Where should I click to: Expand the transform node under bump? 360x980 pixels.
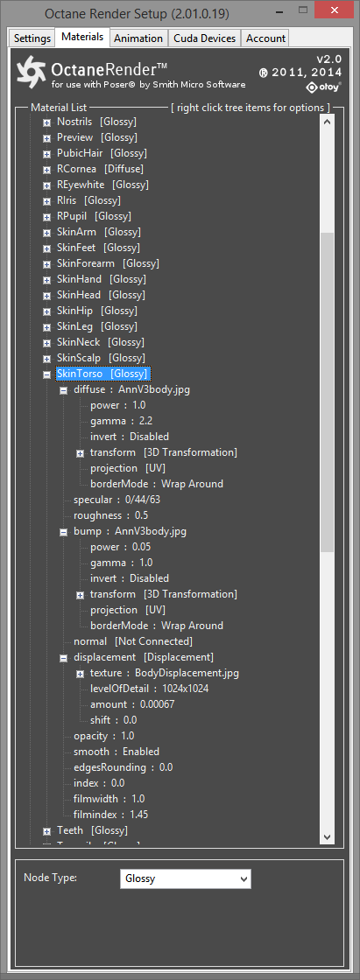[x=80, y=595]
